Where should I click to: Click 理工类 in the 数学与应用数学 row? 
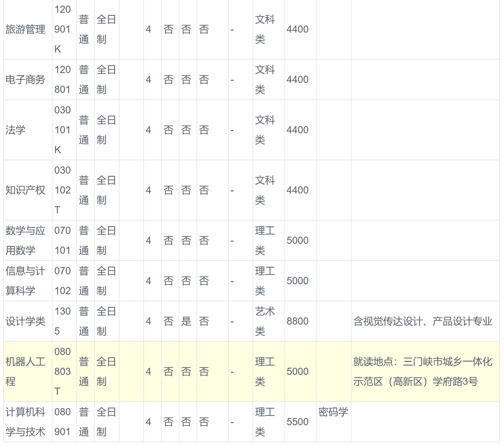[265, 241]
